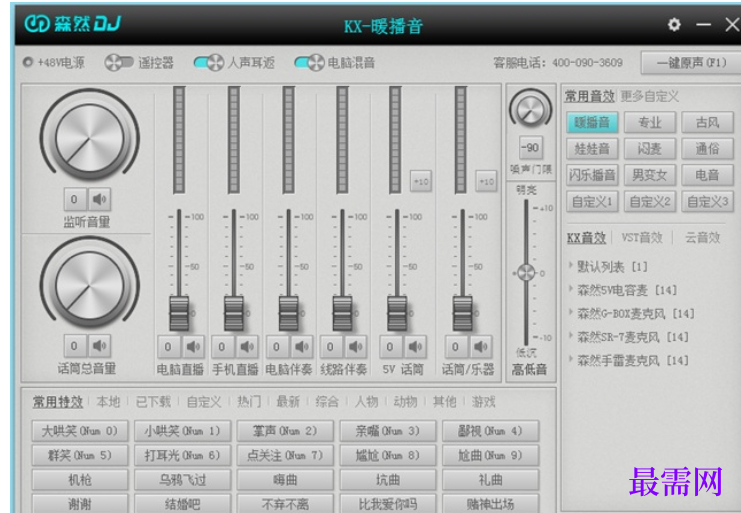
Task: Play the 亲嘴 (Num 3) effect
Action: 388,431
